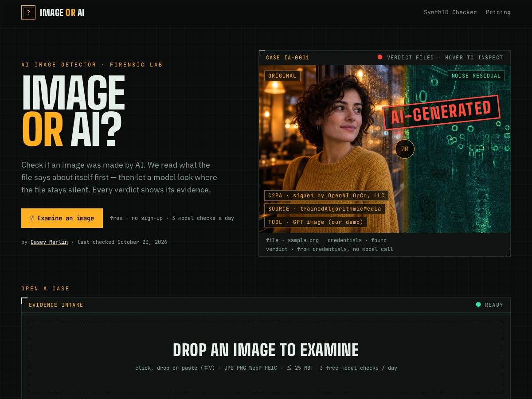This screenshot has height=399, width=532.
Task: Click the noise residual map half of image
Action: [x=458, y=149]
